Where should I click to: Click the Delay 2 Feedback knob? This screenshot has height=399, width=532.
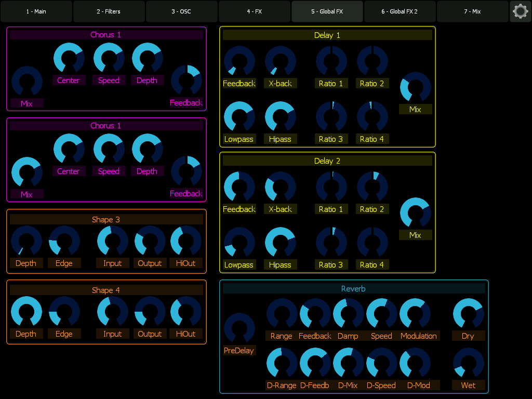pos(240,187)
